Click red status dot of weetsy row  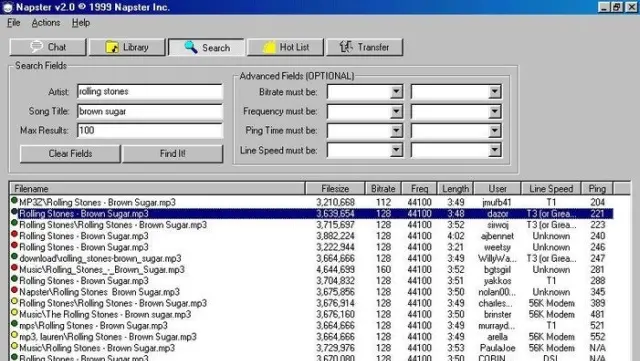click(14, 245)
